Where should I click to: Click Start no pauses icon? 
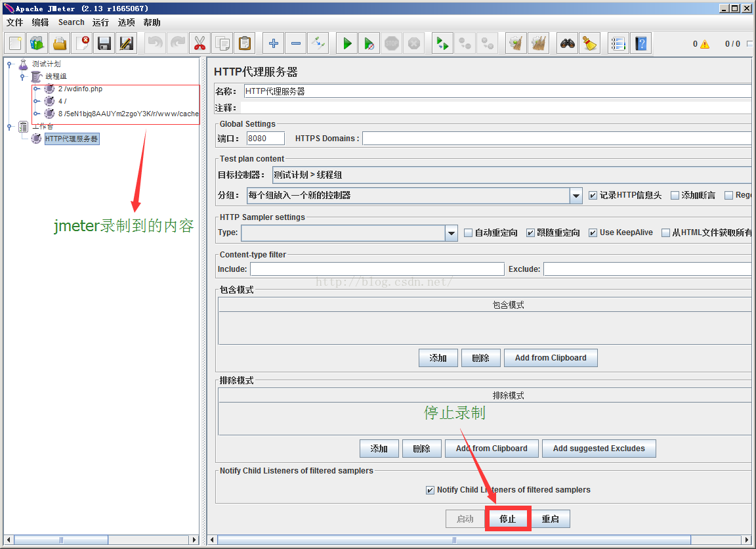(x=369, y=43)
